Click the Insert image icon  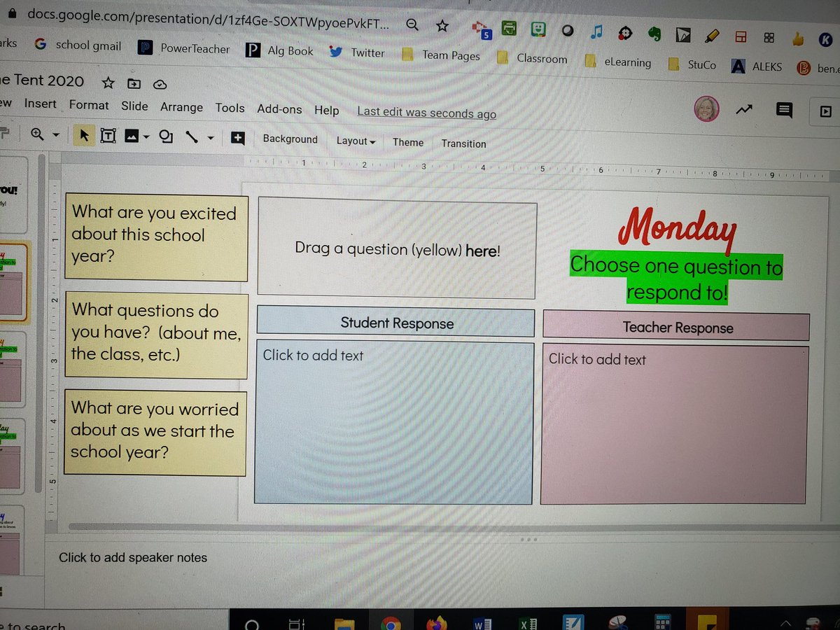pyautogui.click(x=132, y=136)
